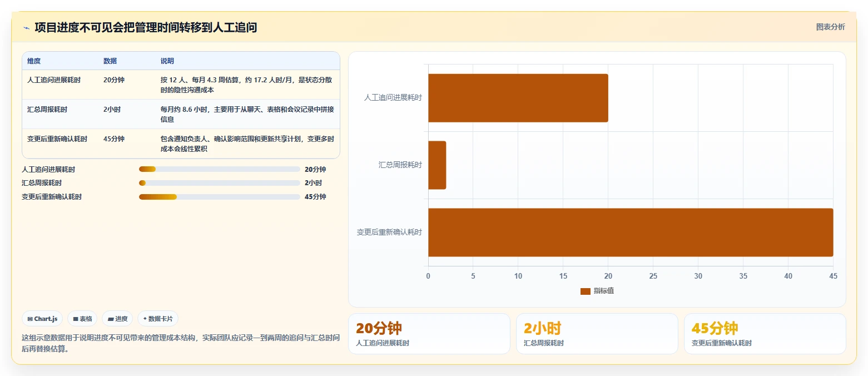Viewport: 868px width, 376px height.
Task: Click the 45分钟 value beside progress bar
Action: point(315,197)
